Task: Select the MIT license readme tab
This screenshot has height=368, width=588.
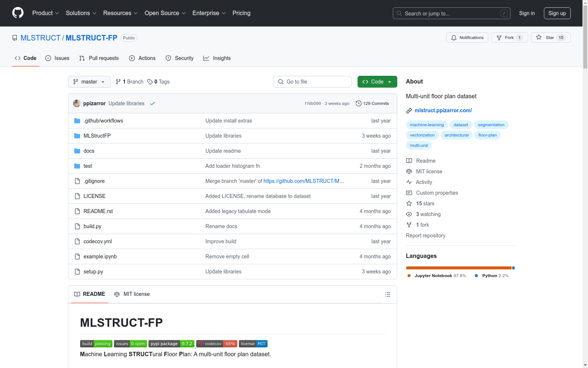Action: (x=132, y=294)
